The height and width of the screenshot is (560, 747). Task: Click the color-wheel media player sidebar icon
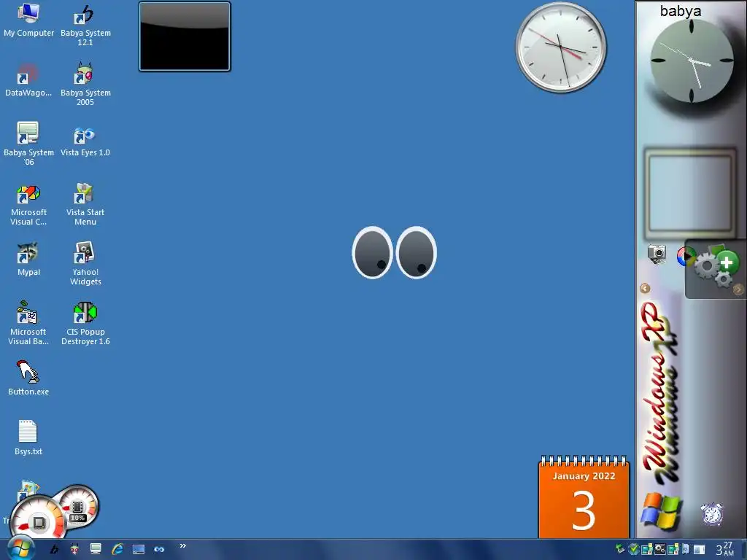click(686, 257)
